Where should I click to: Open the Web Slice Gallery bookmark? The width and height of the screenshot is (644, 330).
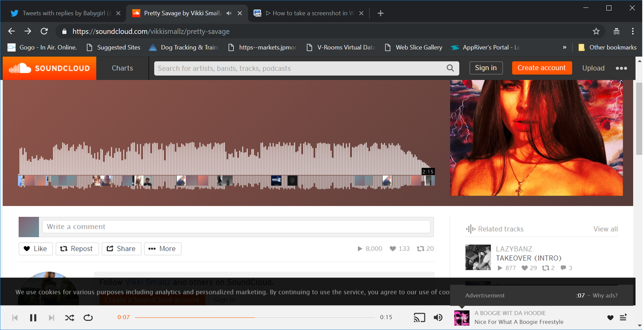click(414, 47)
